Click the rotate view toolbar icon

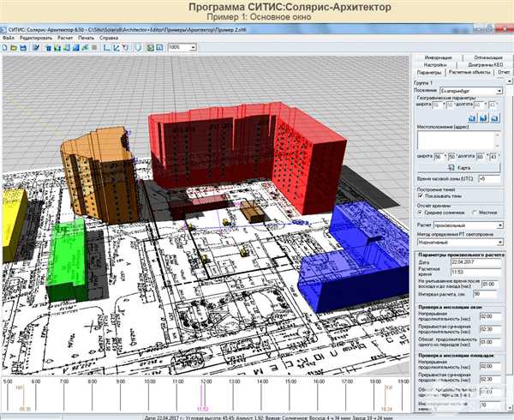pos(126,47)
